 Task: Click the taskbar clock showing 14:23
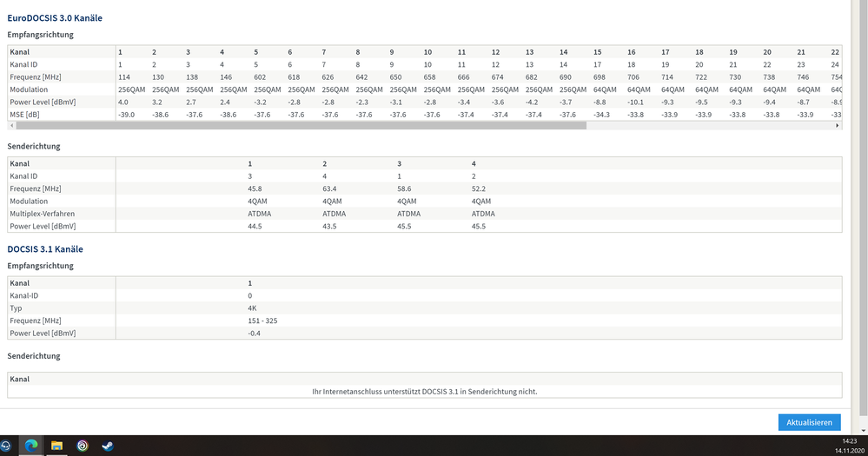849,441
